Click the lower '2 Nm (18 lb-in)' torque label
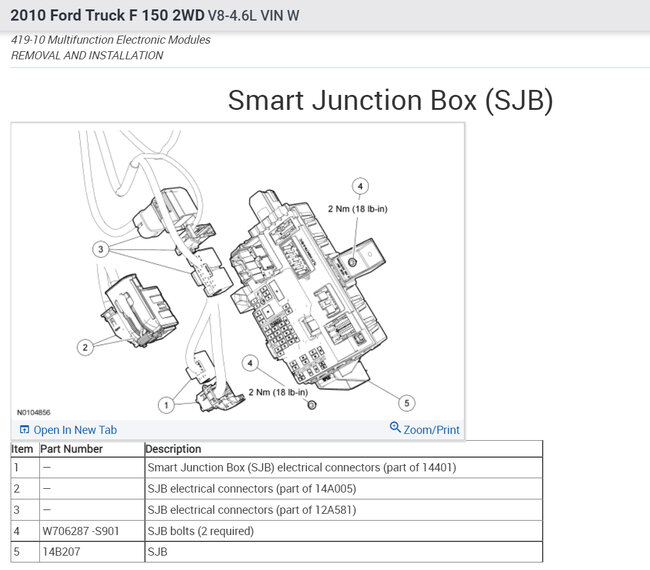 click(278, 392)
